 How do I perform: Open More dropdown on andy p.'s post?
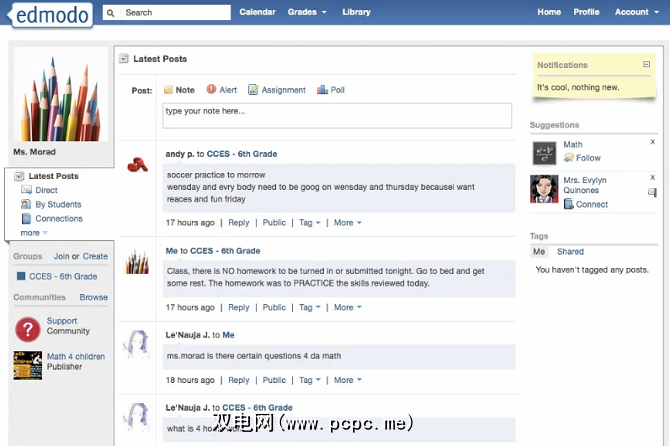347,223
